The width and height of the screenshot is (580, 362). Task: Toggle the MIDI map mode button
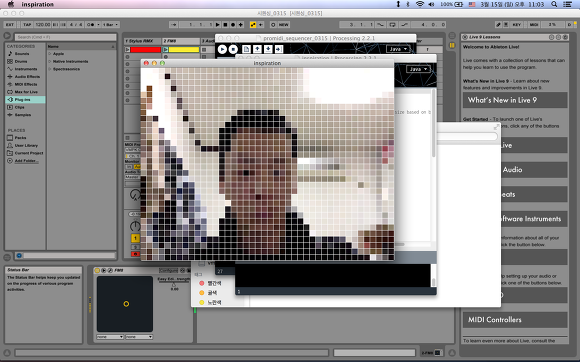tap(534, 25)
